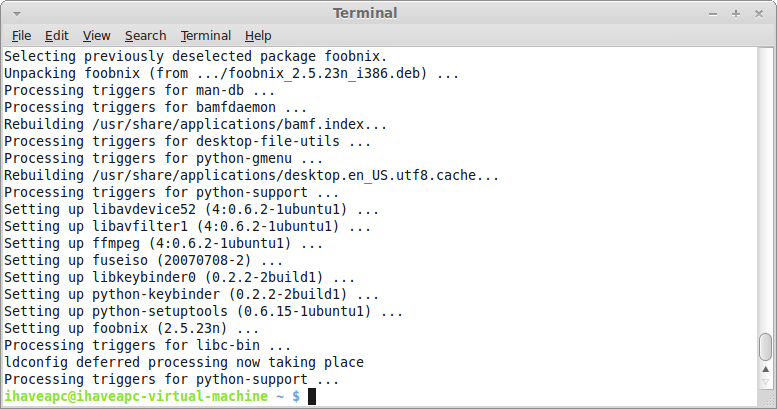
Task: Open the Terminal menu in menu bar
Action: pos(206,36)
